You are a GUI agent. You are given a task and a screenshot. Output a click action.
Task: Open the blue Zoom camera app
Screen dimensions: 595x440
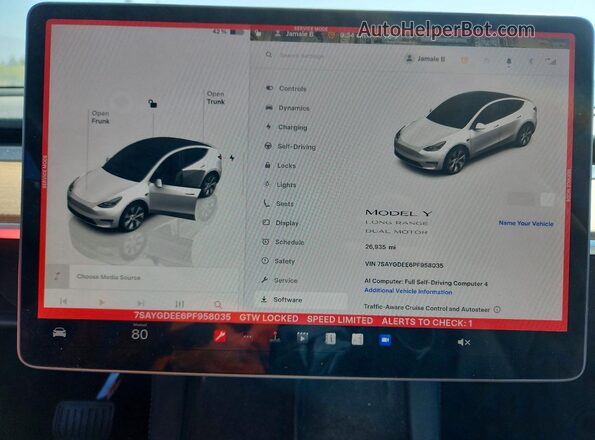(385, 340)
